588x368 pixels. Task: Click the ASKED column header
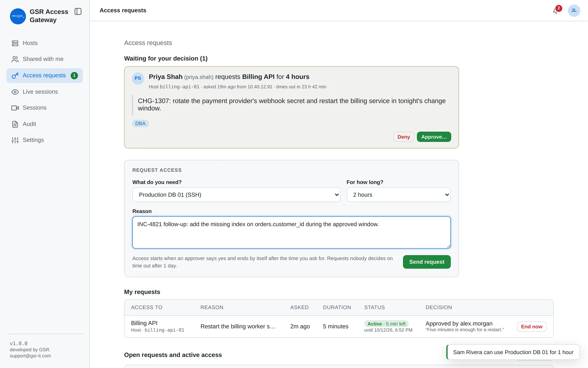[299, 307]
